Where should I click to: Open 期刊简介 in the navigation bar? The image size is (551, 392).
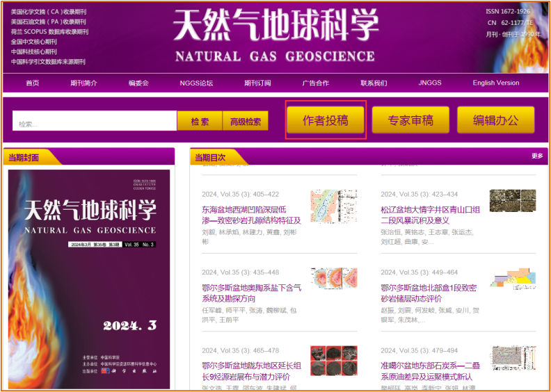pyautogui.click(x=83, y=83)
